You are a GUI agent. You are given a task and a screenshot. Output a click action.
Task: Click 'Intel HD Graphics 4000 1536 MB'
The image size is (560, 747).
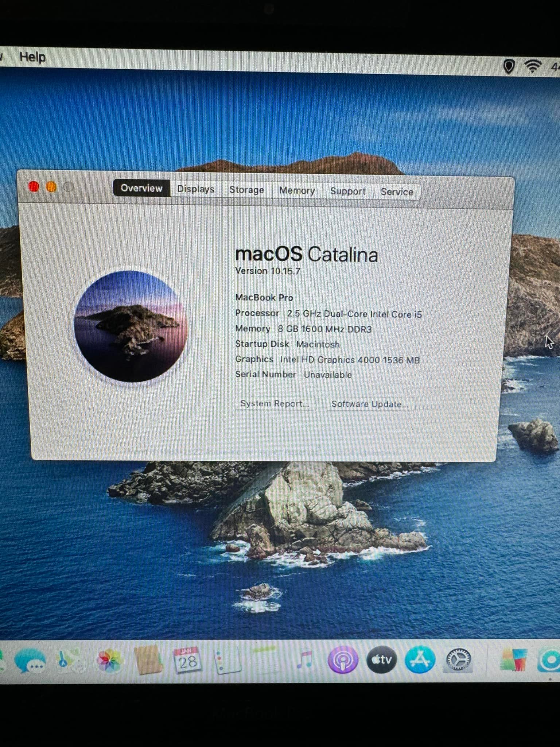350,360
